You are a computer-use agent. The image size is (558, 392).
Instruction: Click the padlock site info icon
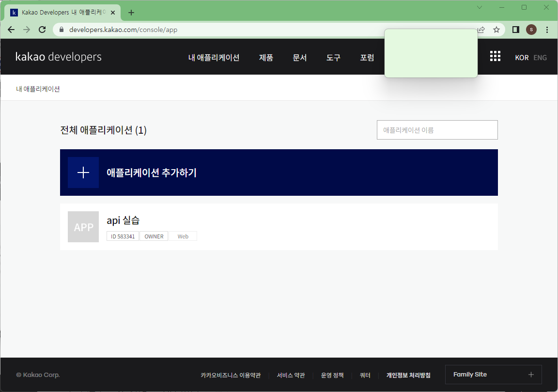tap(62, 30)
